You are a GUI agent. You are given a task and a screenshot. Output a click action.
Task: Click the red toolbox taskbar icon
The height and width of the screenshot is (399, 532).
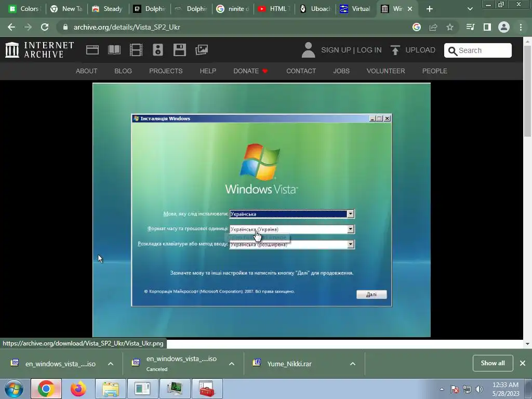point(207,389)
